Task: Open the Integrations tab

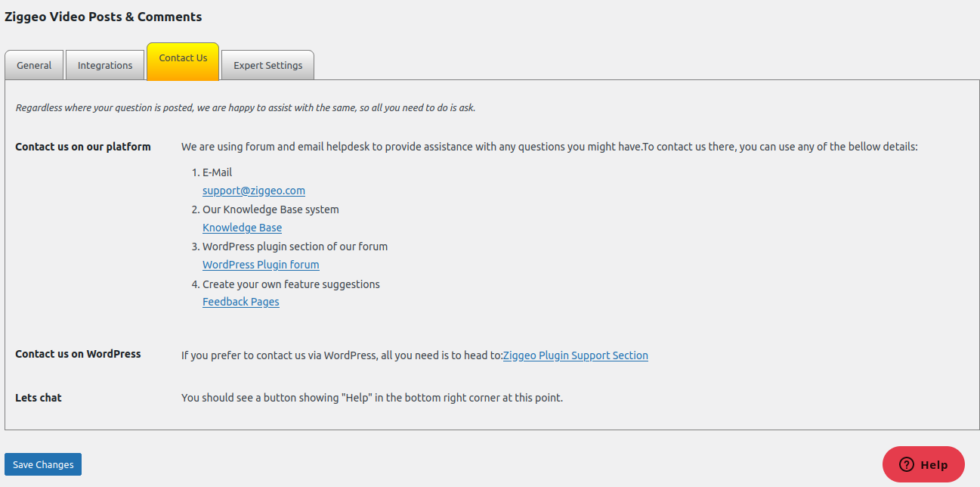Action: (105, 65)
